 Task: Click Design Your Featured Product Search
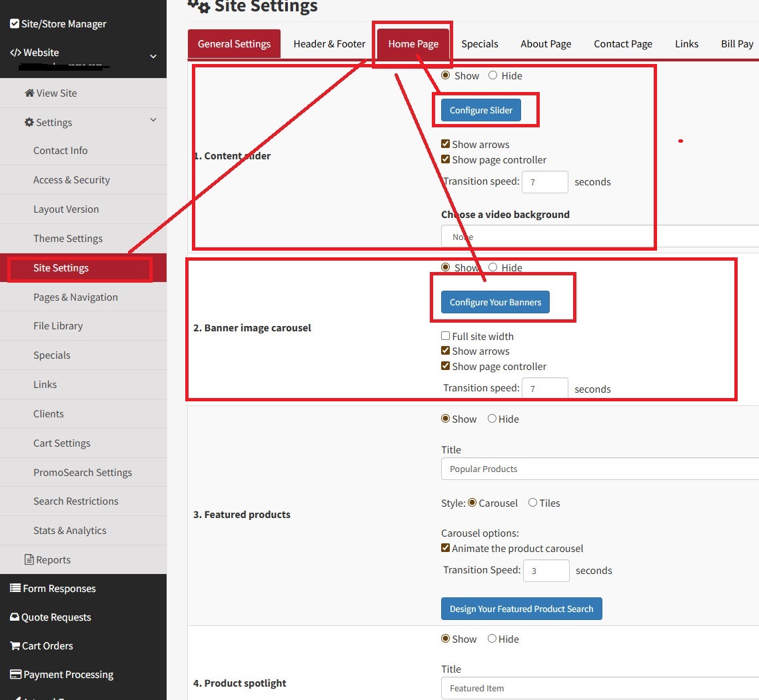coord(521,609)
